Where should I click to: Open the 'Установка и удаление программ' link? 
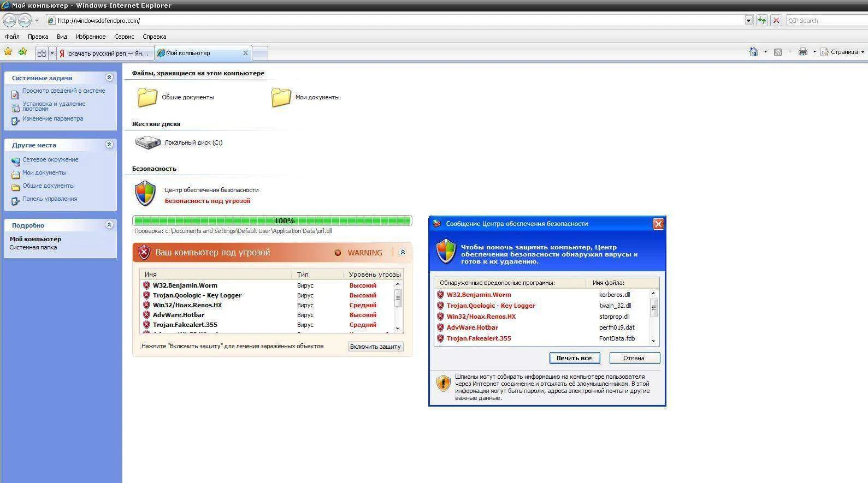(x=54, y=106)
